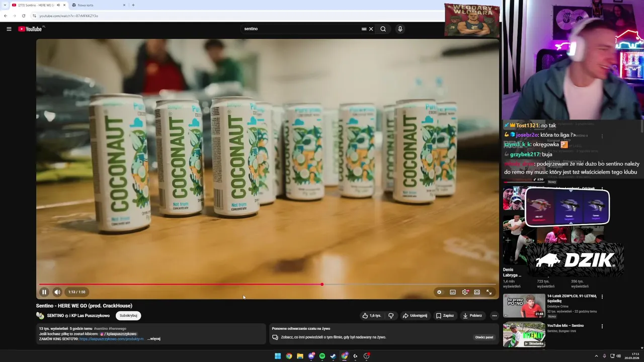Open the taskbar volume speaker icon
Screen dimensions: 644x362
point(618,356)
